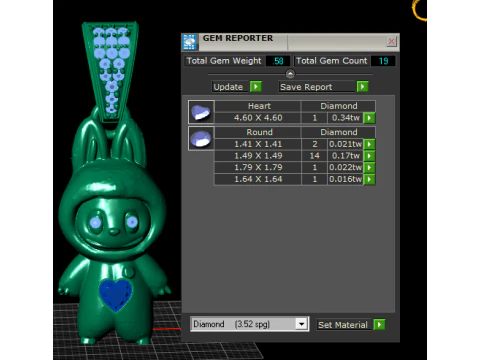Click the '1.79 X 1.79' size cell

tap(258, 167)
